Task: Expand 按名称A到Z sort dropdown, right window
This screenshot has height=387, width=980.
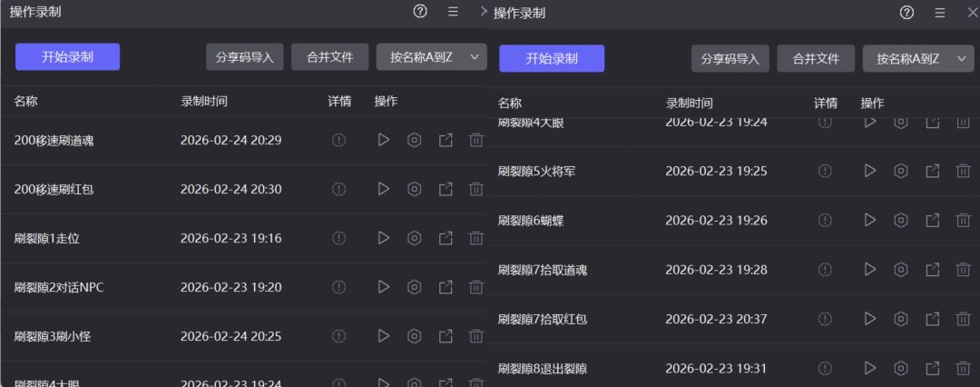Action: 918,58
